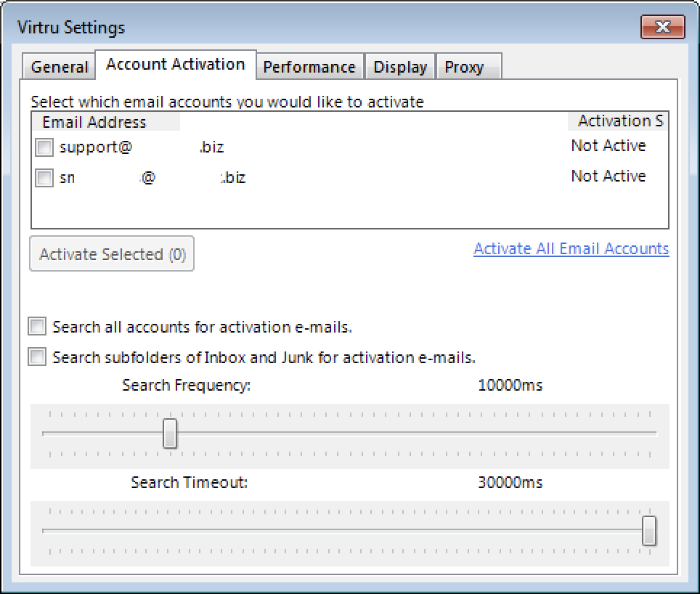700x594 pixels.
Task: Select the support@ email address row text
Action: 142,147
